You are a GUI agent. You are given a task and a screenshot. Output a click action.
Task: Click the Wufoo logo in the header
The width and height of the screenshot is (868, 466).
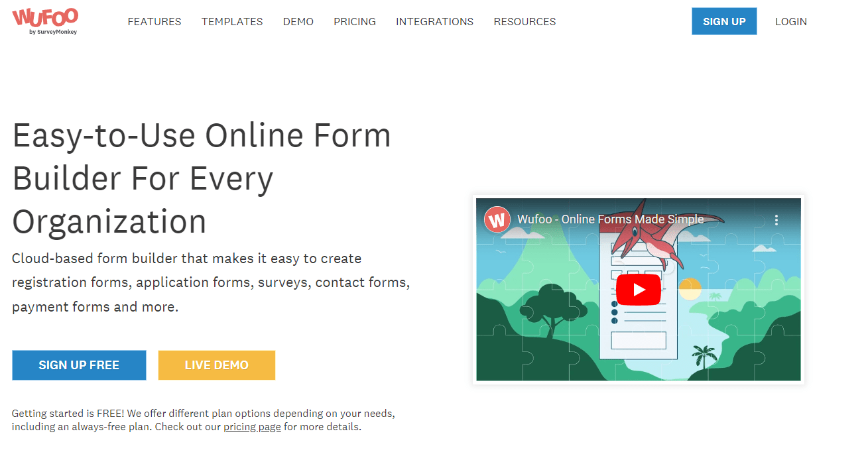tap(45, 17)
